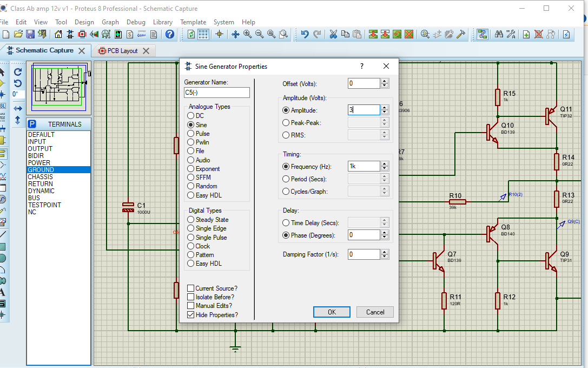This screenshot has width=588, height=368.
Task: Click OK in Sine Generator Properties
Action: [332, 312]
